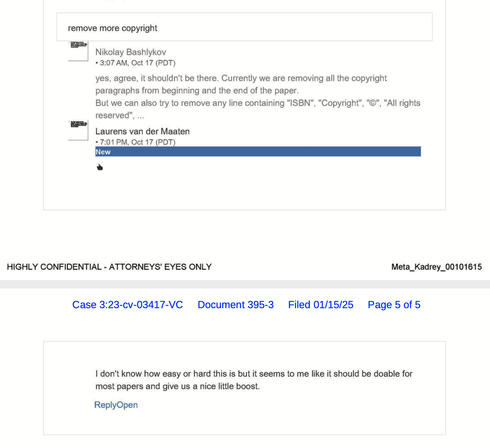This screenshot has width=490, height=448.
Task: Open the Case 3:23-cv-03417-VC link
Action: [x=127, y=305]
